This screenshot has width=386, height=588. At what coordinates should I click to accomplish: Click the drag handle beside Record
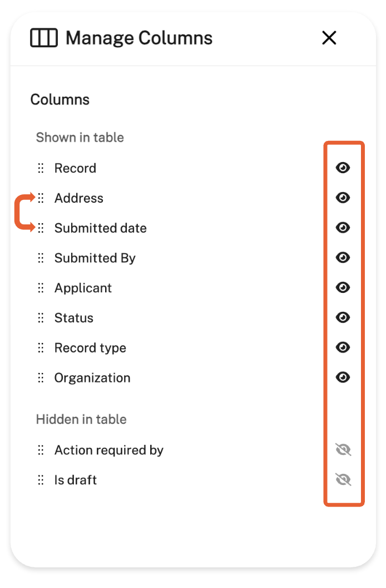41,168
